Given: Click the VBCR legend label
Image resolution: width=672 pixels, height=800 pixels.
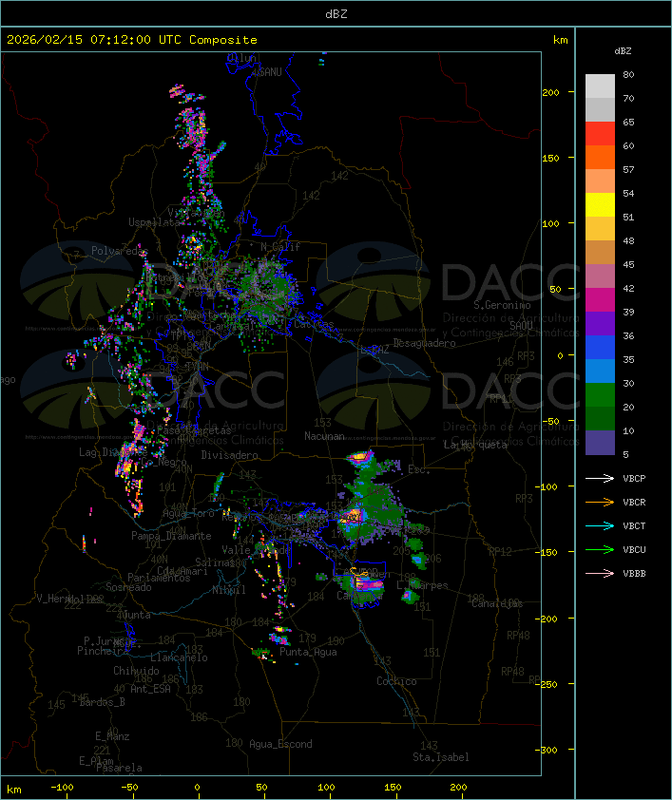Looking at the screenshot, I should (x=634, y=502).
